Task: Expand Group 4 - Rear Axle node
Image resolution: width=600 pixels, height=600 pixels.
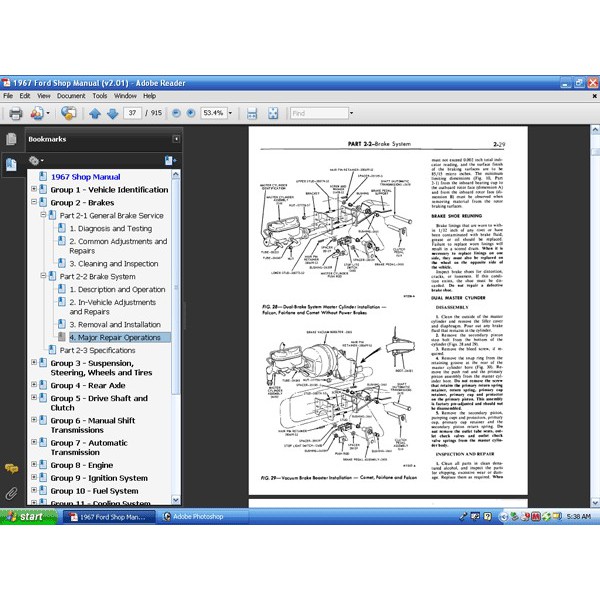Action: [34, 385]
